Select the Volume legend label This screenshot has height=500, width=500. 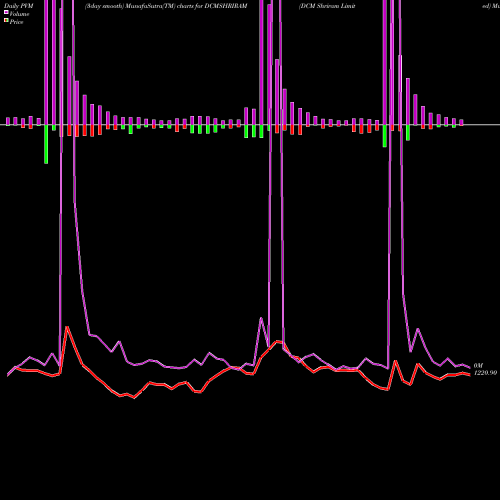click(19, 14)
